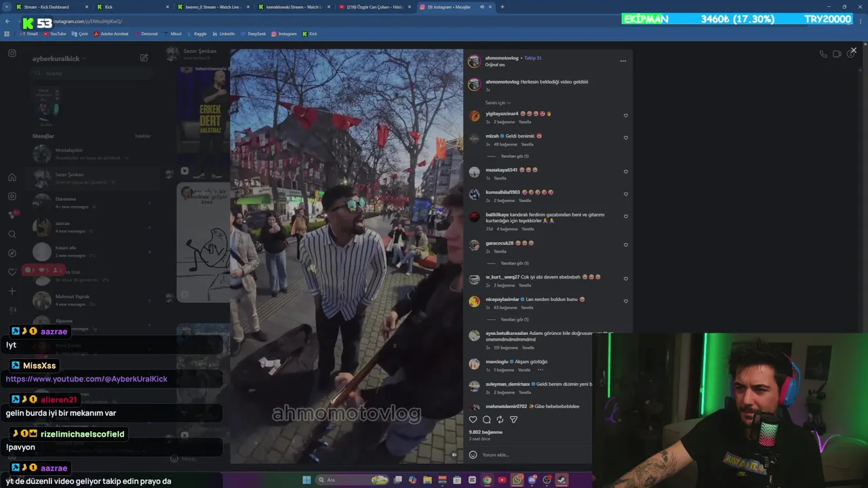Share the post with the paper plane icon
The height and width of the screenshot is (488, 868).
tap(513, 420)
